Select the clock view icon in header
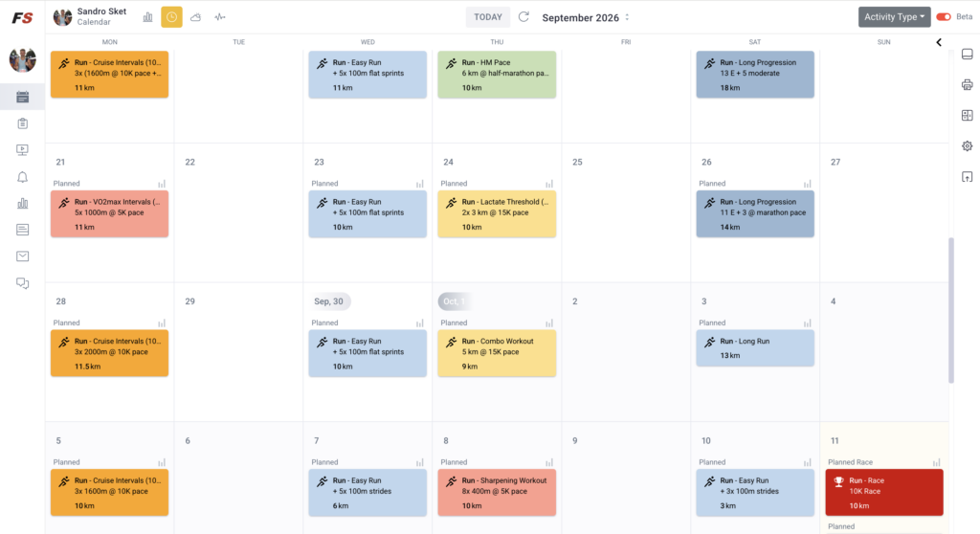The image size is (980, 534). click(172, 17)
